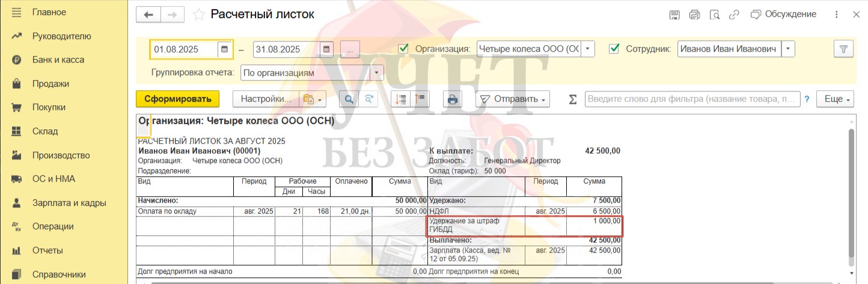Click the filter funnel button
This screenshot has height=284, width=868.
coord(843,49)
